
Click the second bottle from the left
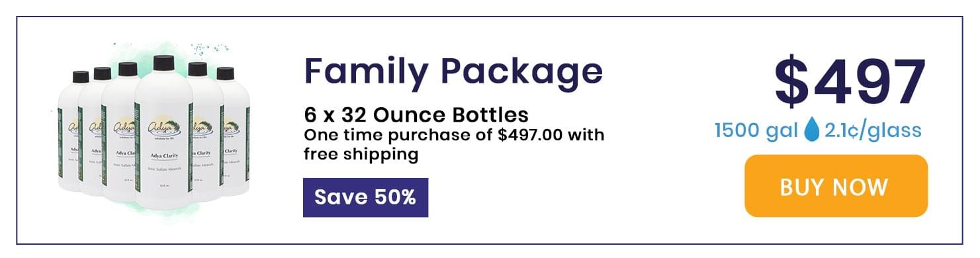(x=93, y=132)
